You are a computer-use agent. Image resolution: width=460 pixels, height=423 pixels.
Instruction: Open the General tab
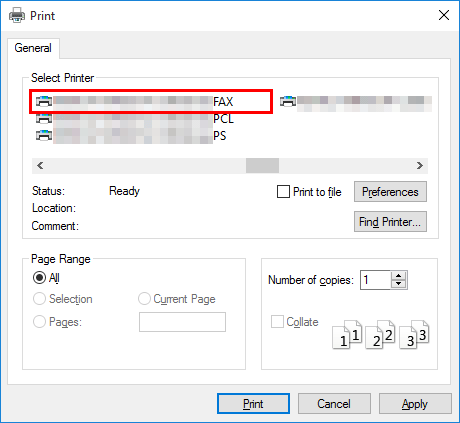[x=33, y=48]
